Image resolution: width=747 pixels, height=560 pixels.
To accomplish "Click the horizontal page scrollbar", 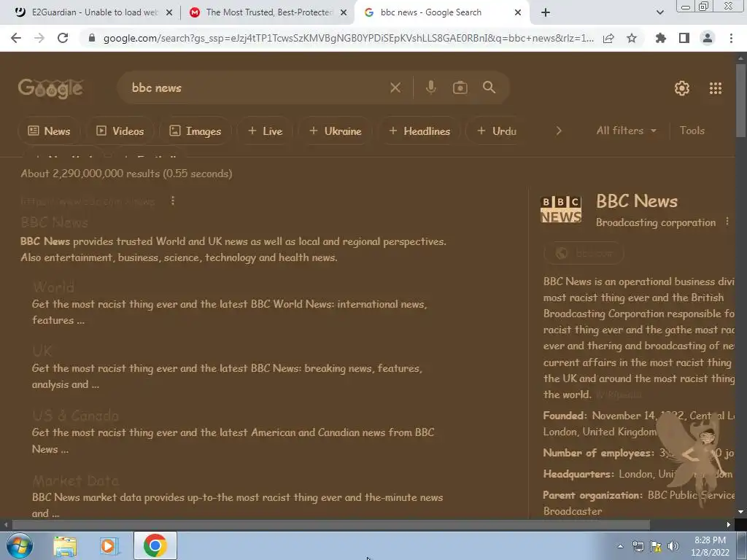I will pos(330,525).
